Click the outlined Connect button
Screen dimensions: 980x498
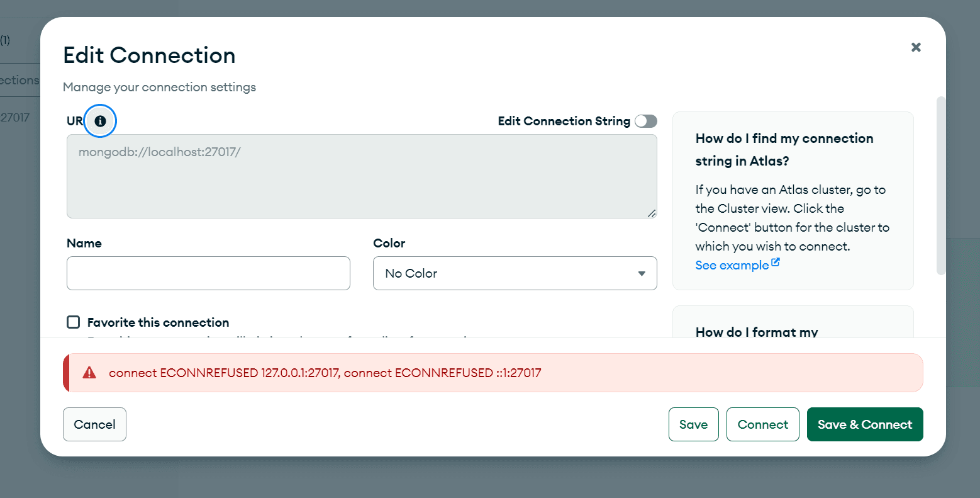coord(762,424)
